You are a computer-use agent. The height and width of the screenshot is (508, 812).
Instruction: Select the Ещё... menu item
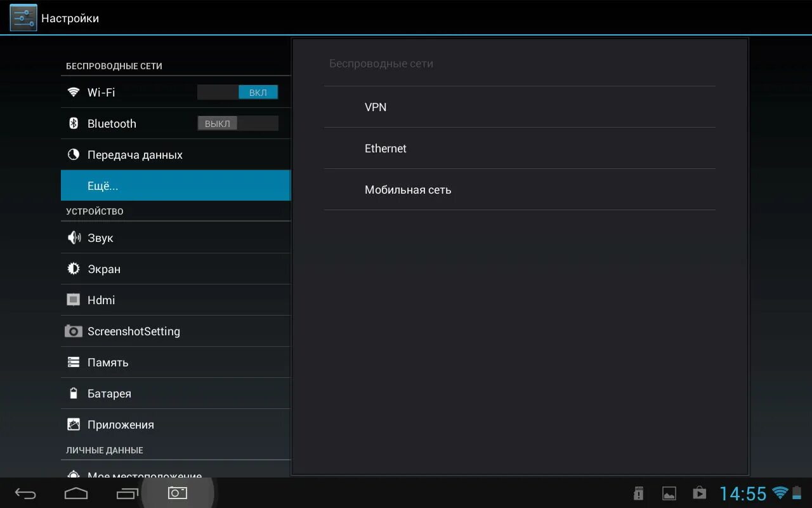(x=176, y=185)
